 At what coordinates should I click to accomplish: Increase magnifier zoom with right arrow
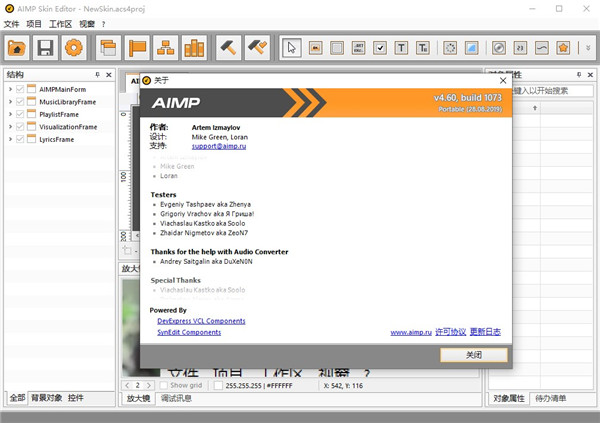[149, 385]
